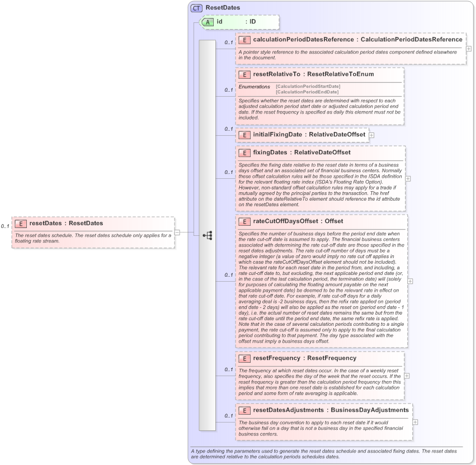Expand the initialFixingDate element

tap(371, 135)
